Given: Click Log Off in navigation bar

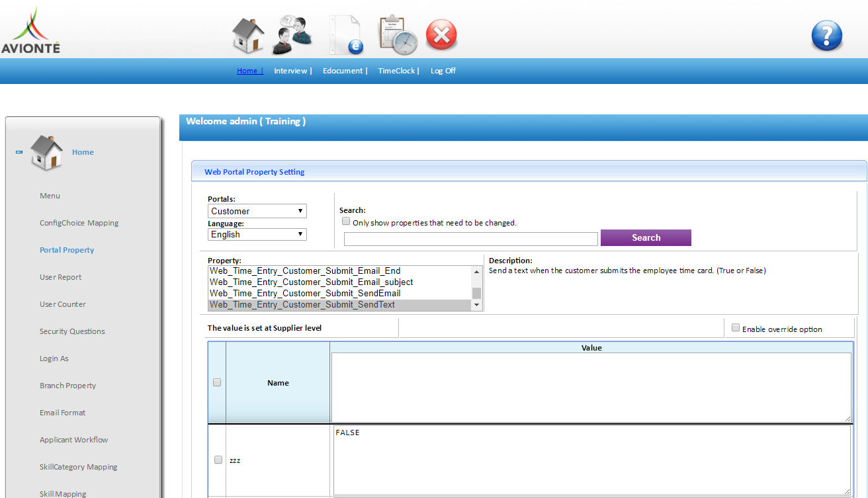Looking at the screenshot, I should [x=443, y=71].
